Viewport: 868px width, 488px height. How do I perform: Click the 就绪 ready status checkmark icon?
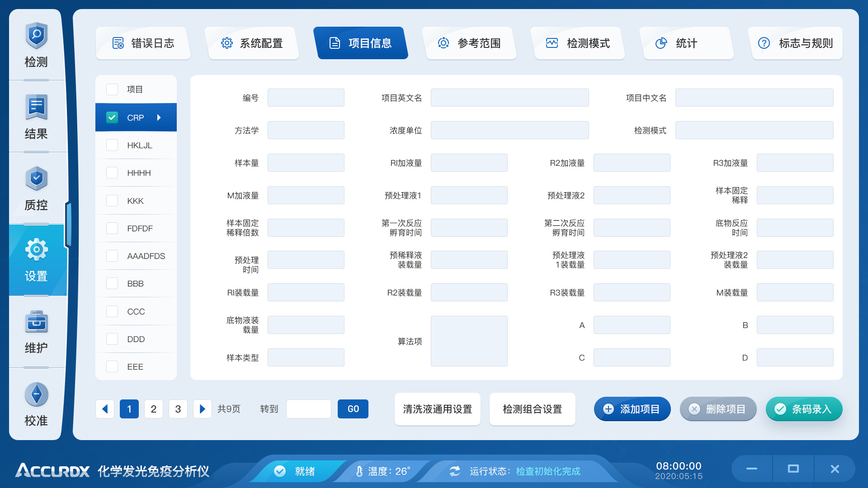[281, 471]
